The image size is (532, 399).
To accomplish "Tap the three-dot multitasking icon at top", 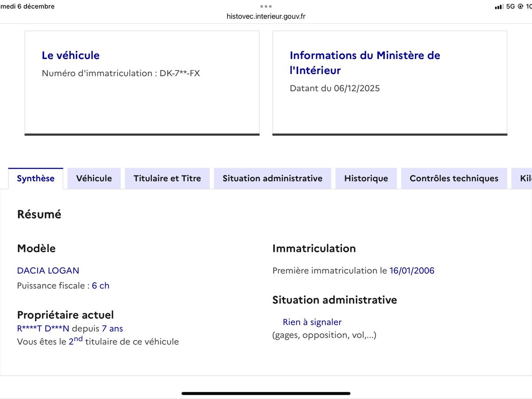I will 266,6.
